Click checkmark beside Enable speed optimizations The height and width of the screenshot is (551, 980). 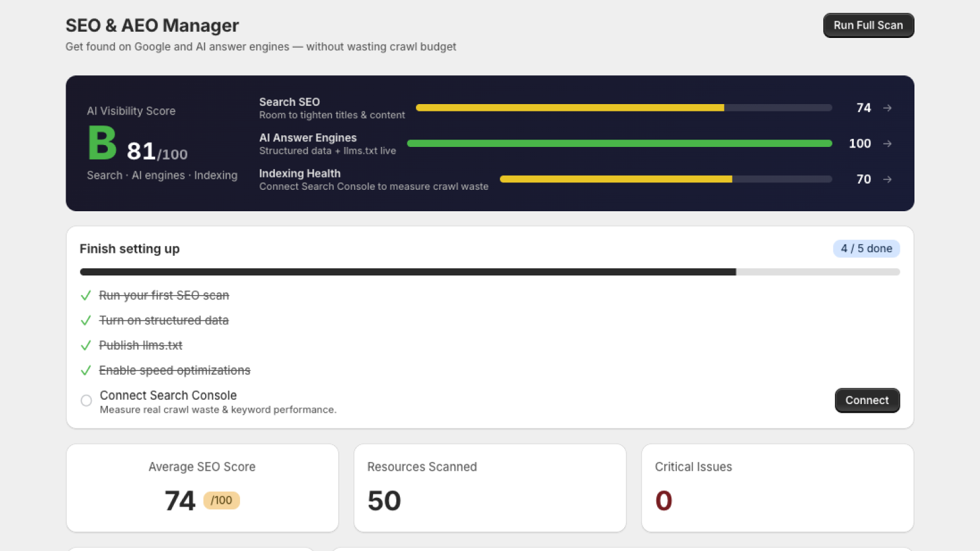tap(86, 371)
